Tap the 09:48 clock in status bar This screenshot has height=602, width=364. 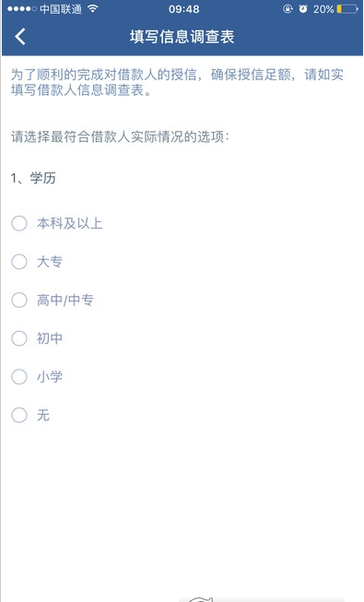click(x=184, y=9)
